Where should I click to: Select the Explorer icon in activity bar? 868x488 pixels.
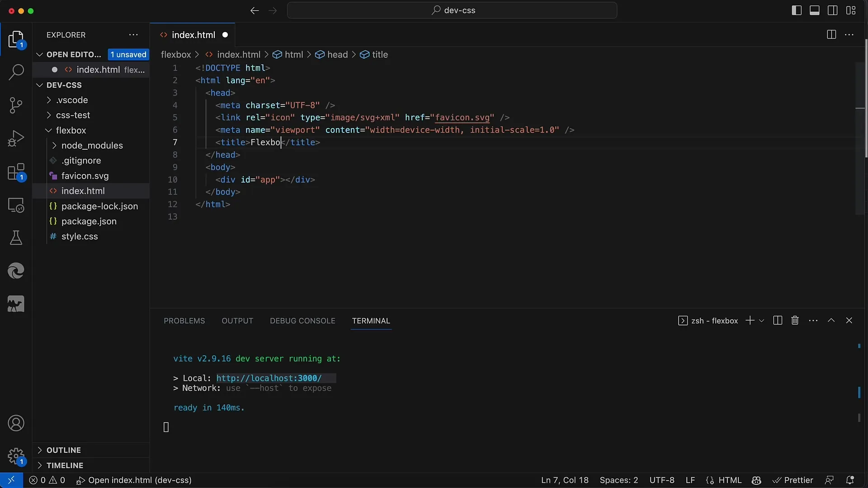[16, 37]
